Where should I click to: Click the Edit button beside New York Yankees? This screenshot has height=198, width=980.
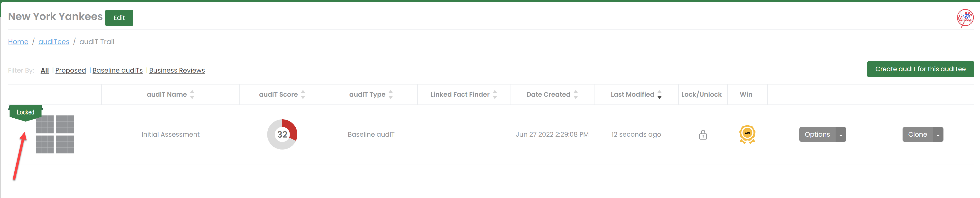tap(119, 18)
